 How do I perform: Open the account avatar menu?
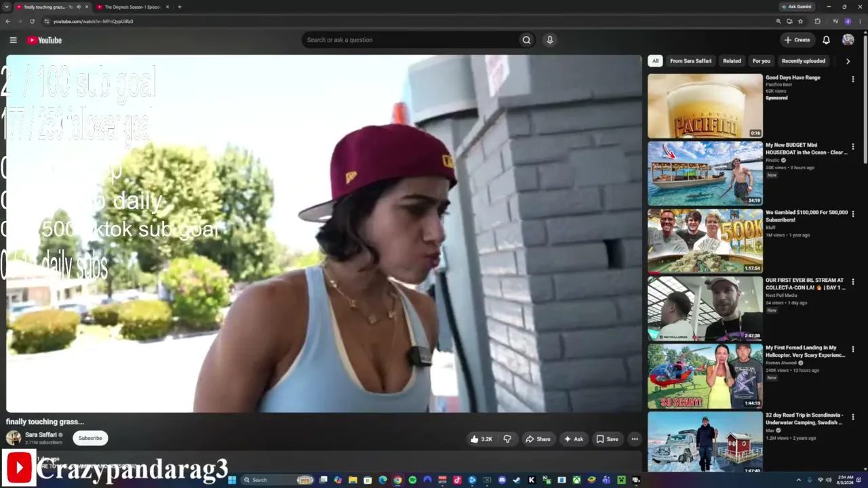[x=848, y=40]
